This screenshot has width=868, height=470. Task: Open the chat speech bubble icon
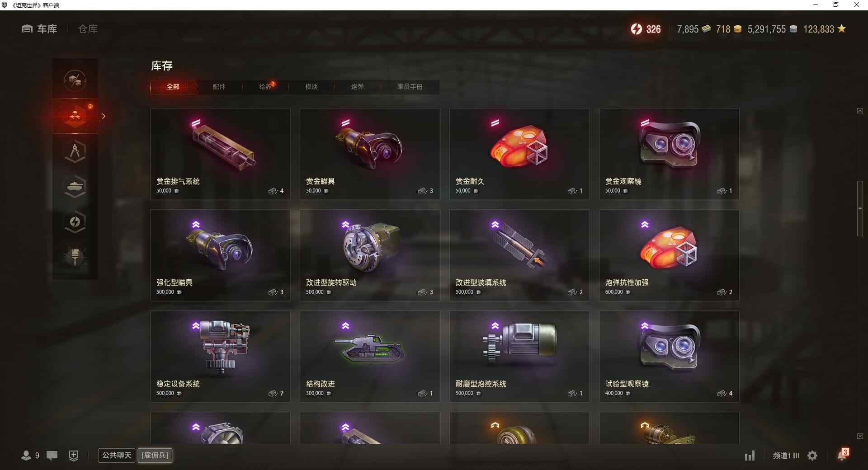pos(52,456)
